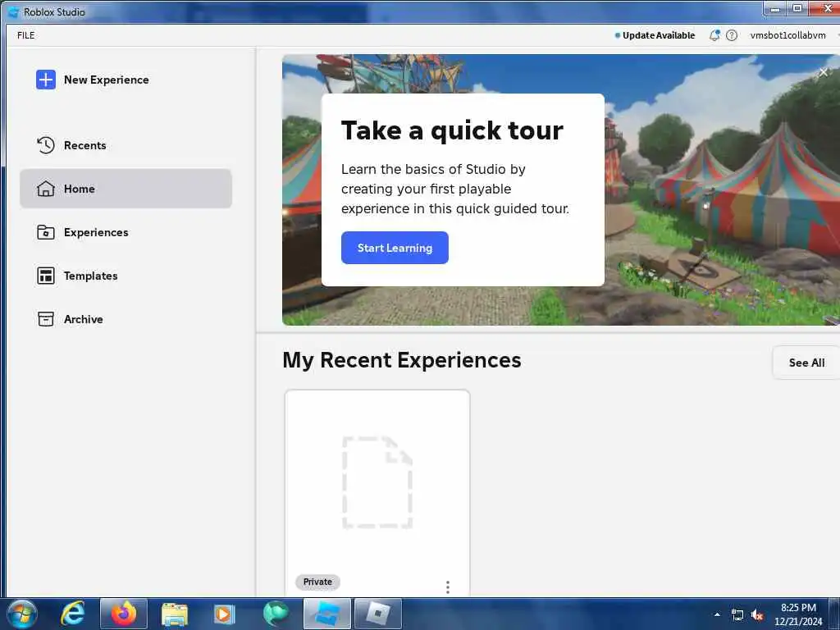Open the gray Roblox Player taskbar icon
840x630 pixels.
click(377, 614)
